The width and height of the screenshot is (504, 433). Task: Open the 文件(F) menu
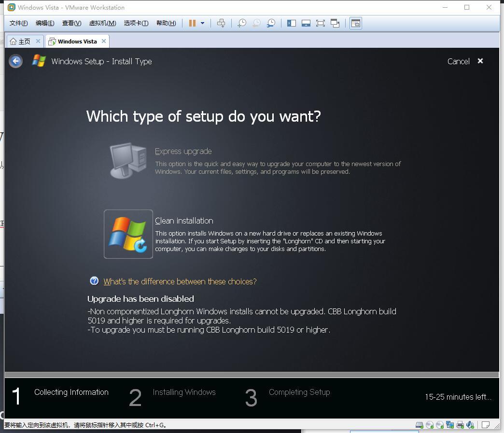point(18,23)
